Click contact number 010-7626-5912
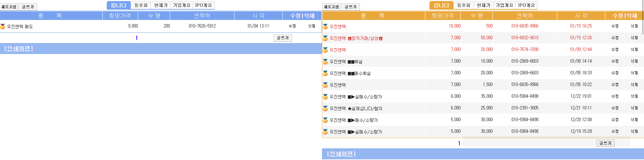 tap(202, 26)
